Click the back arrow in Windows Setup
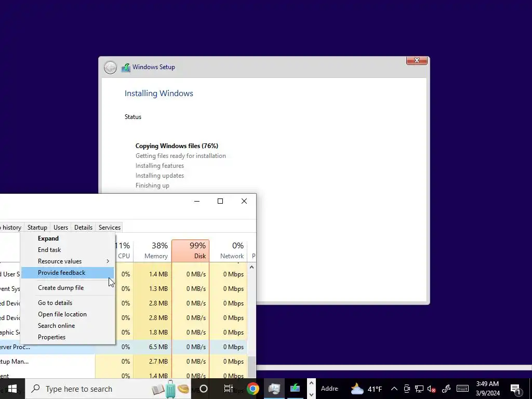This screenshot has width=532, height=399. tap(110, 67)
